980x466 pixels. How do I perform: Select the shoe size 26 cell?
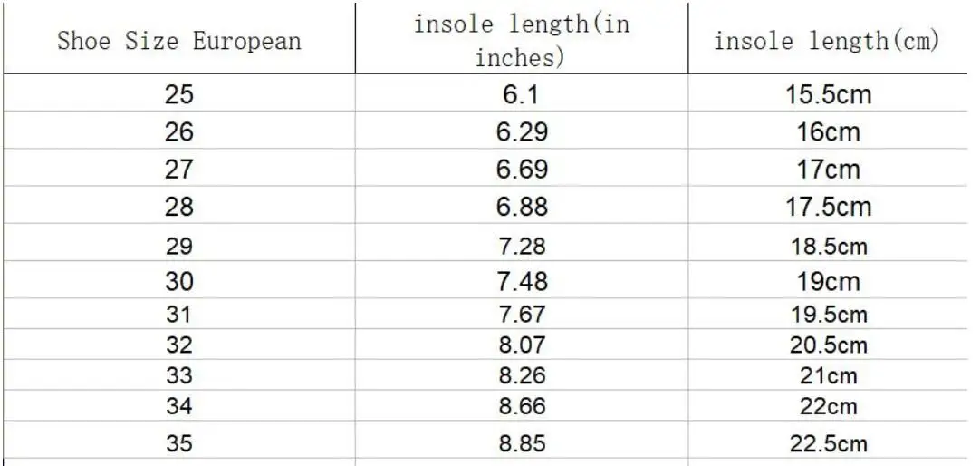pyautogui.click(x=179, y=131)
